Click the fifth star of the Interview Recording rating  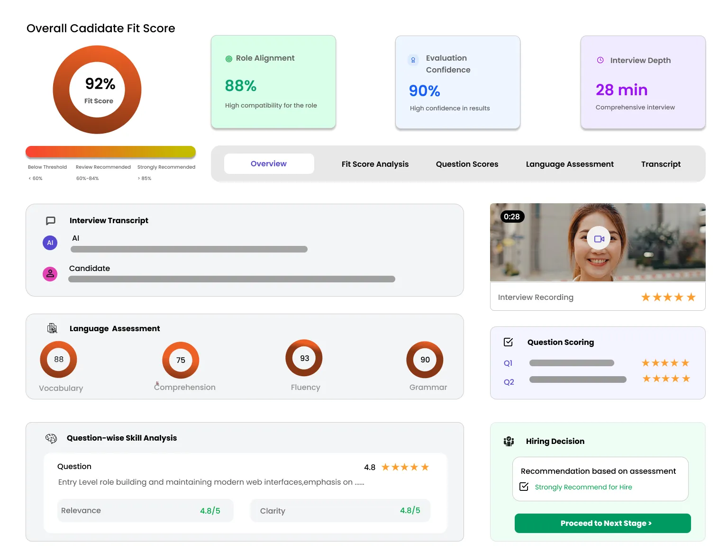point(692,297)
